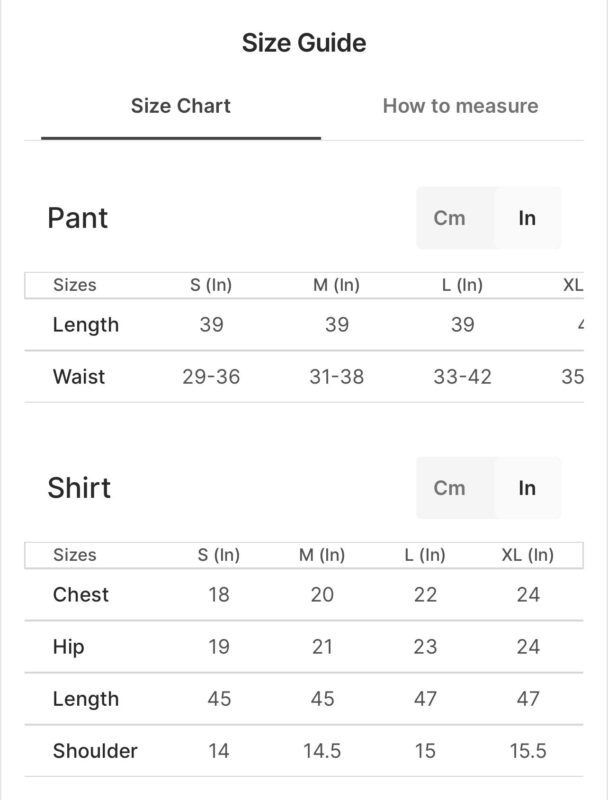Switch to the Size Chart tab

pos(180,106)
